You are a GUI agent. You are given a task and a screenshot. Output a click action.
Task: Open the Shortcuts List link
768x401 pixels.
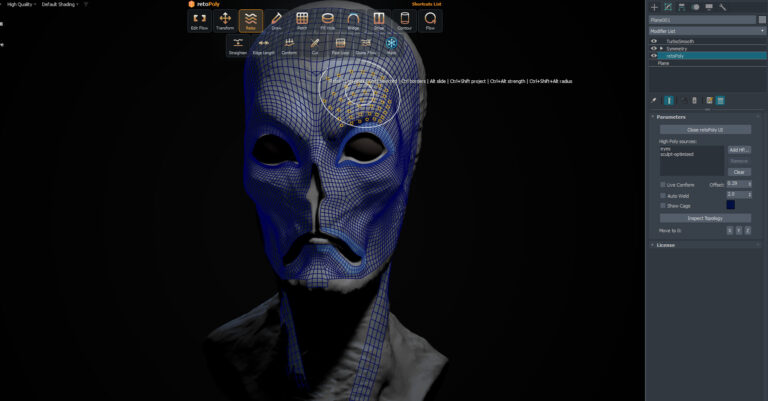pyautogui.click(x=426, y=4)
